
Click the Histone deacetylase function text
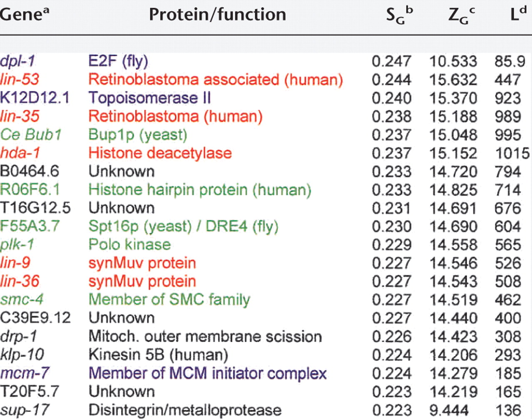pos(160,153)
